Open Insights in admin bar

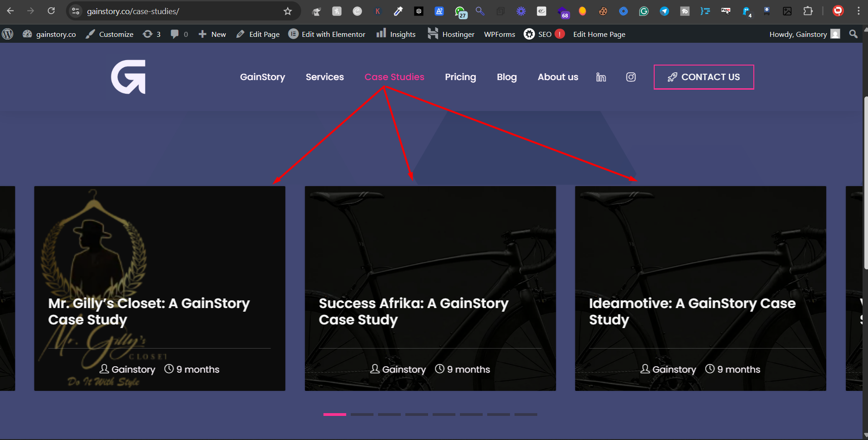click(396, 34)
